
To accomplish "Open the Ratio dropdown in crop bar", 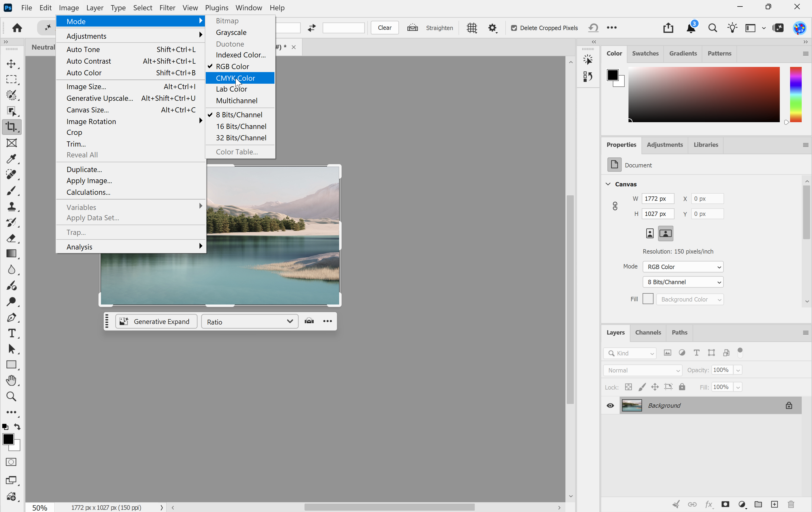I will 250,322.
